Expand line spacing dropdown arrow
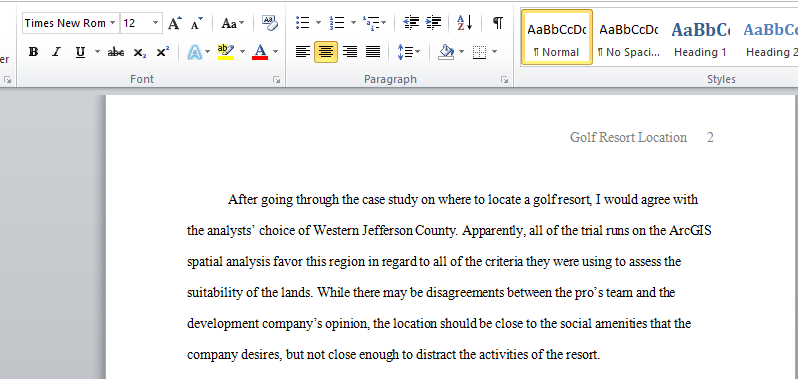 (x=418, y=52)
